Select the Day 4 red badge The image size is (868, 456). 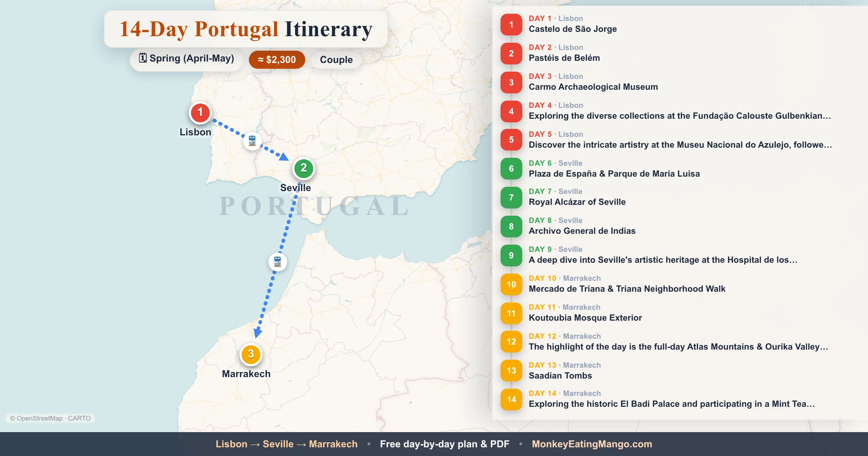(x=511, y=111)
